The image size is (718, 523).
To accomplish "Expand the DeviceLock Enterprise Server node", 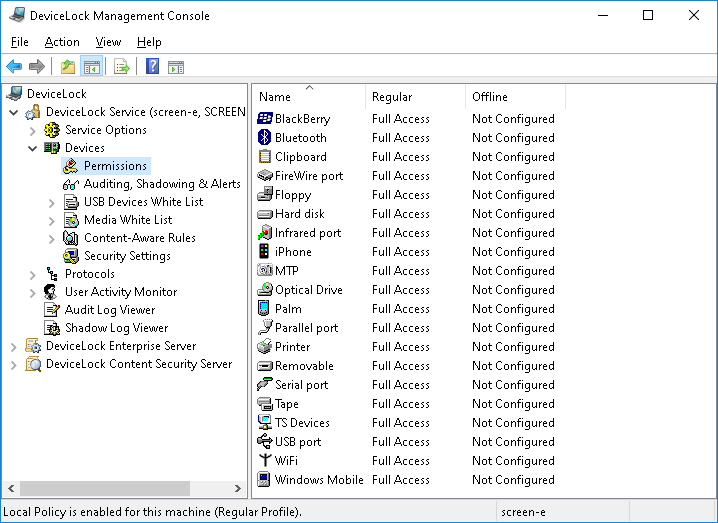I will pyautogui.click(x=14, y=346).
